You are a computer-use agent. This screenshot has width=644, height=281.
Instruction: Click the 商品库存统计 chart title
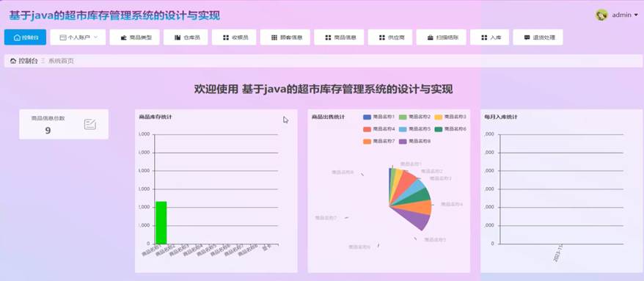click(155, 117)
